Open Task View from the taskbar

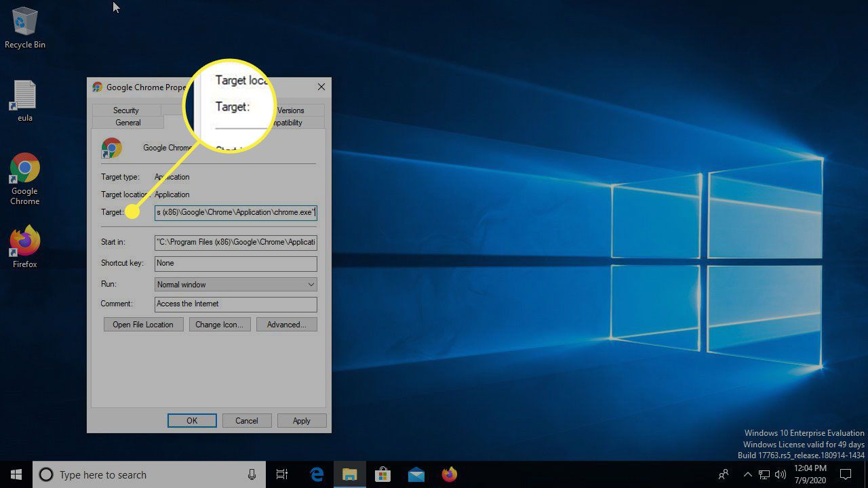click(x=283, y=474)
